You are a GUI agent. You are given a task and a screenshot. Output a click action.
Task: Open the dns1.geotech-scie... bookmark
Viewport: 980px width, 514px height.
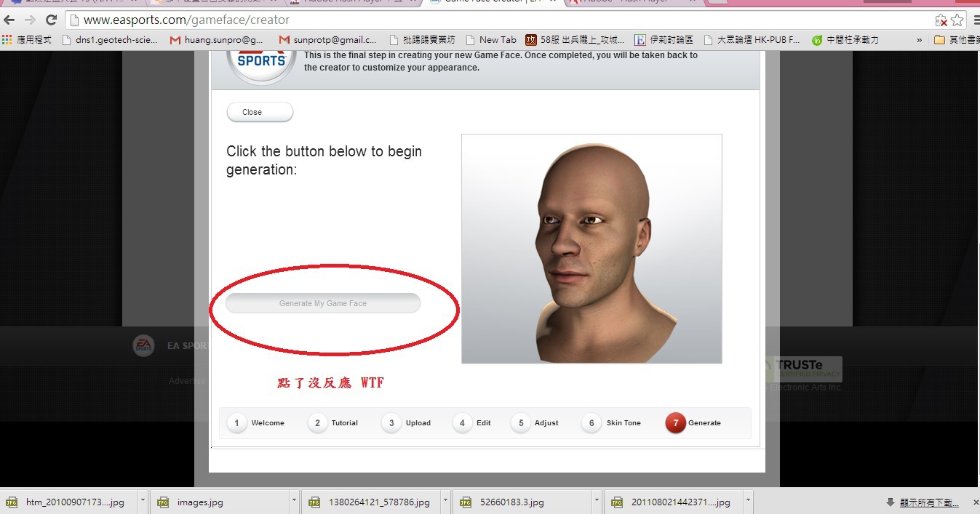tap(111, 40)
